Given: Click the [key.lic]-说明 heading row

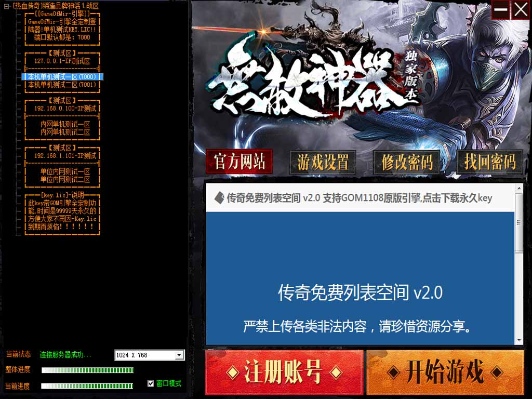Looking at the screenshot, I should point(62,195).
